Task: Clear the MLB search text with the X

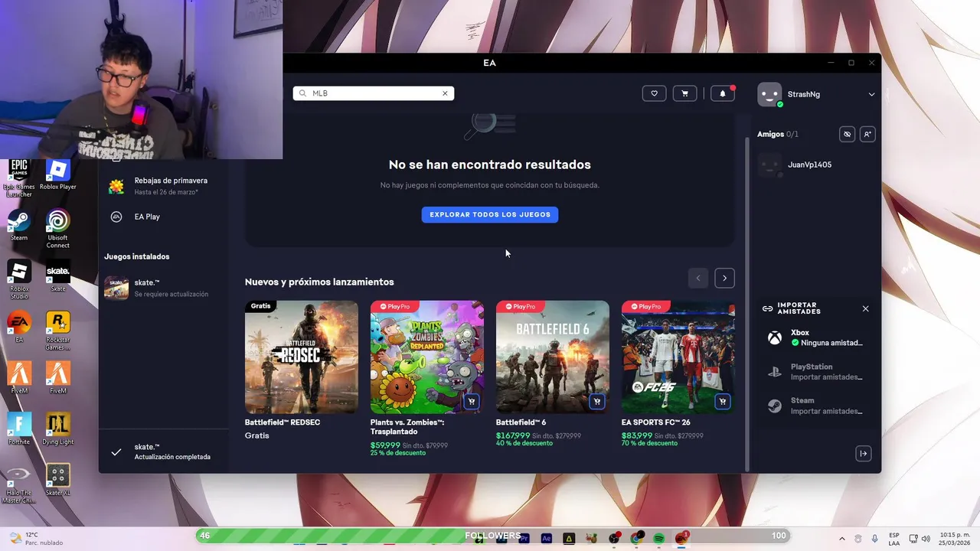Action: [x=445, y=93]
